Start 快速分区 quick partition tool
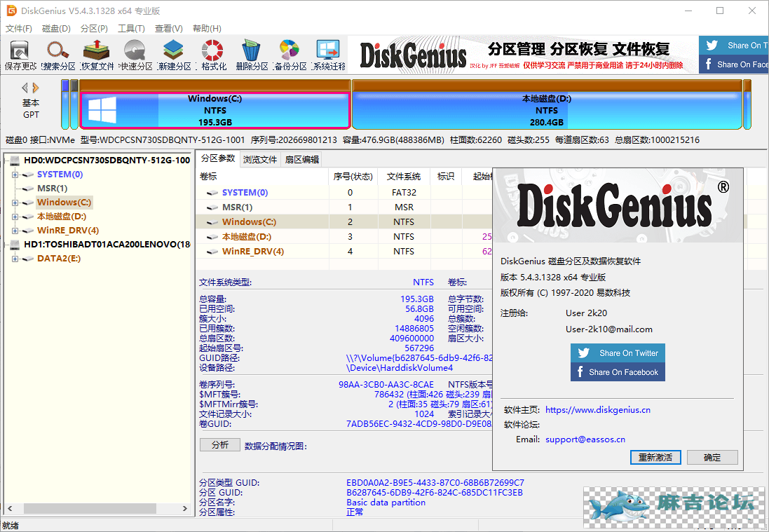Image resolution: width=769 pixels, height=532 pixels. point(136,55)
